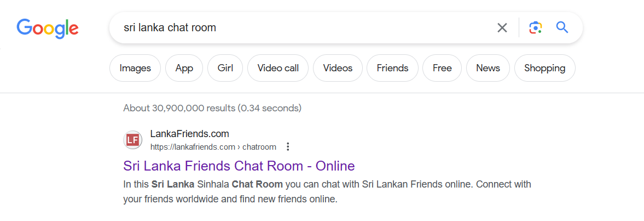The height and width of the screenshot is (221, 644).
Task: Open the three-dot options next to lankafriends URL
Action: (x=288, y=146)
